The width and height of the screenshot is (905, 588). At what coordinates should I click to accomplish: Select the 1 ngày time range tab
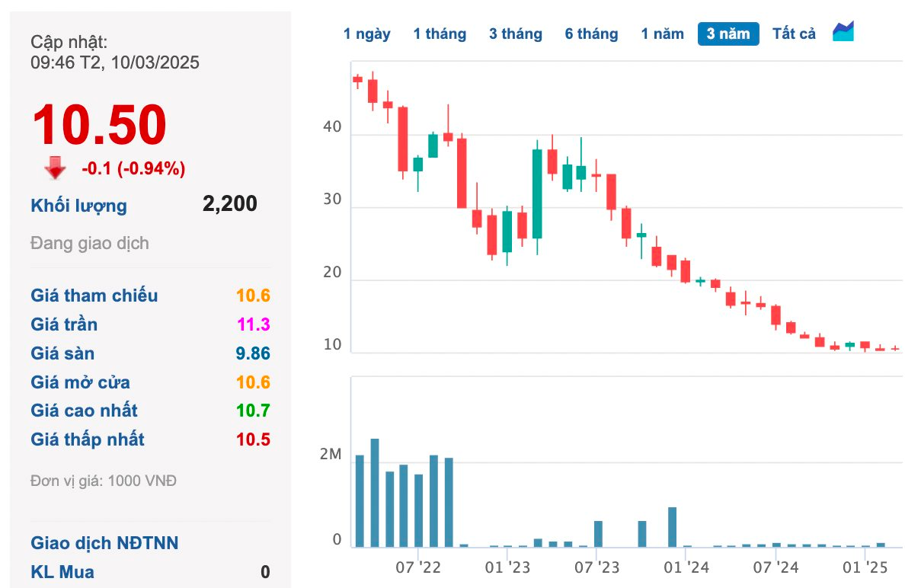point(367,34)
